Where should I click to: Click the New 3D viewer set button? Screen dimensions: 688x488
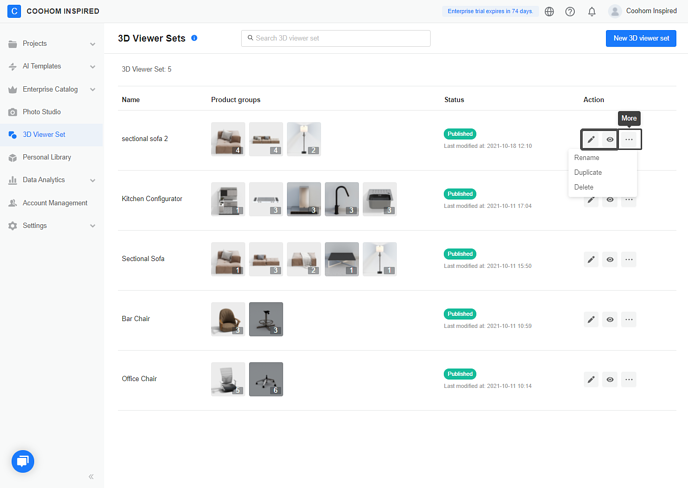coord(640,38)
